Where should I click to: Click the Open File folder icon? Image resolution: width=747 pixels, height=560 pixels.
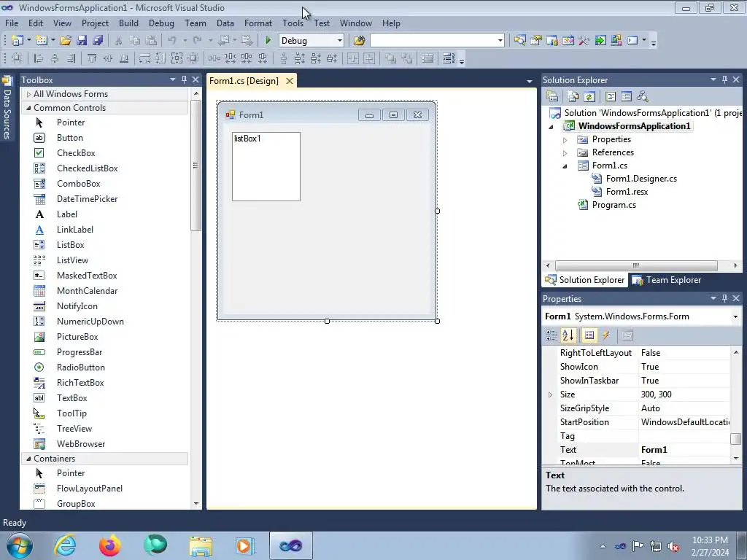pyautogui.click(x=66, y=41)
